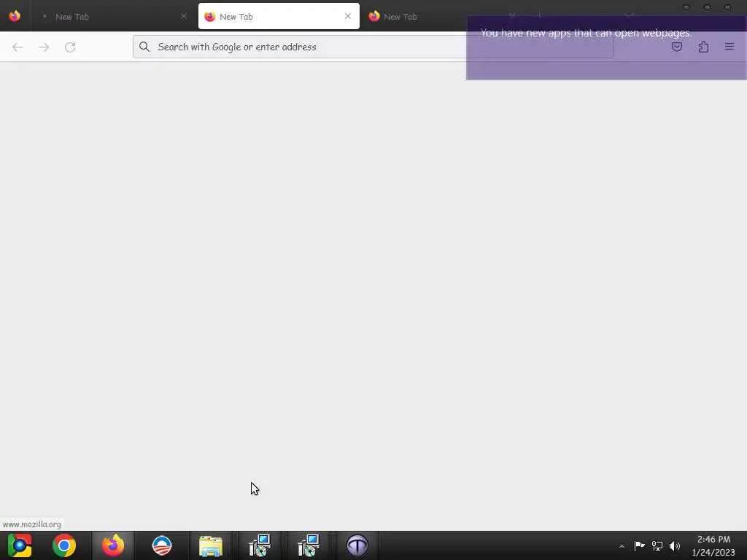The width and height of the screenshot is (747, 560).
Task: Open network status tray icon
Action: click(x=657, y=545)
